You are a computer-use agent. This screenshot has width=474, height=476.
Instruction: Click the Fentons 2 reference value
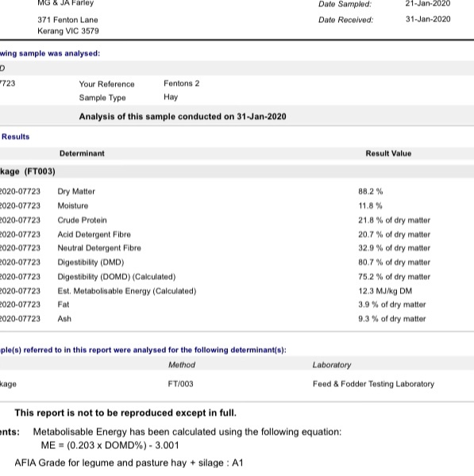pos(181,83)
